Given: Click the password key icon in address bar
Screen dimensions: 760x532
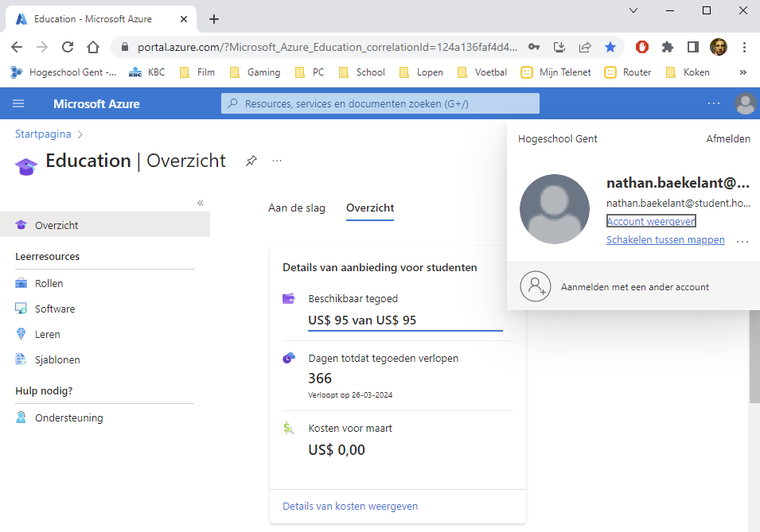Looking at the screenshot, I should pos(534,47).
